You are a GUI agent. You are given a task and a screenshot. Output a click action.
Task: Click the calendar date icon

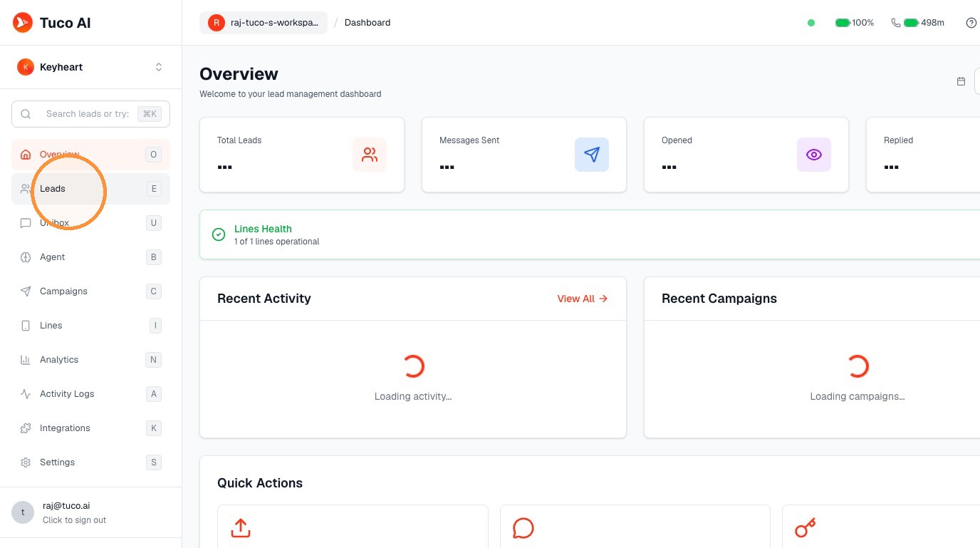(961, 81)
